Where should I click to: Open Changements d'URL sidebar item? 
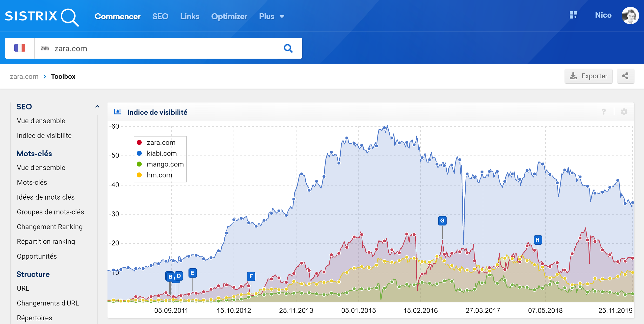(x=48, y=303)
